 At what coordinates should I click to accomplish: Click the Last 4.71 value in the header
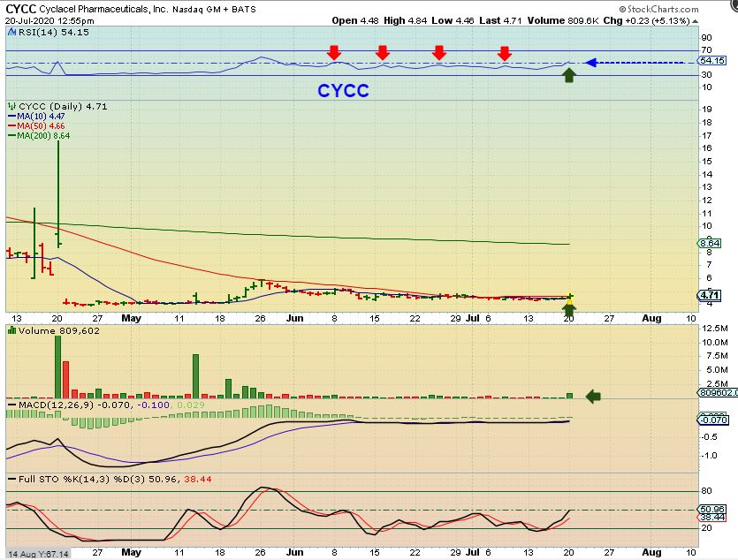(x=501, y=20)
